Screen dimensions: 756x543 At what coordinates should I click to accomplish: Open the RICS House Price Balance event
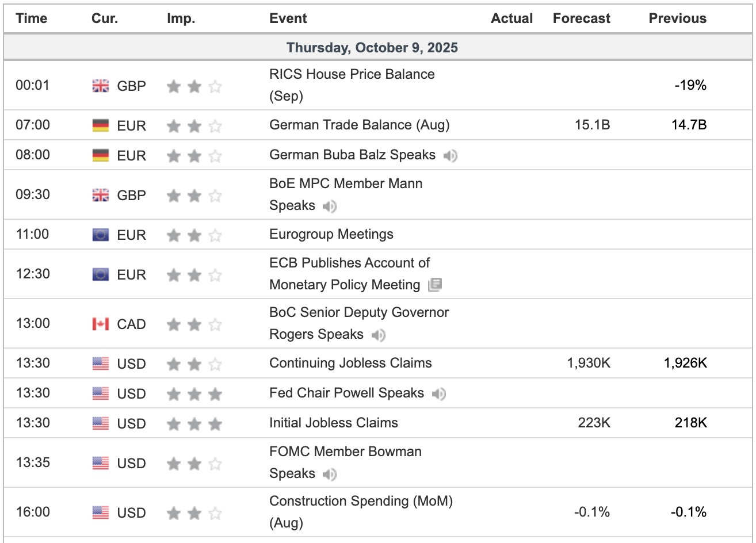[352, 85]
